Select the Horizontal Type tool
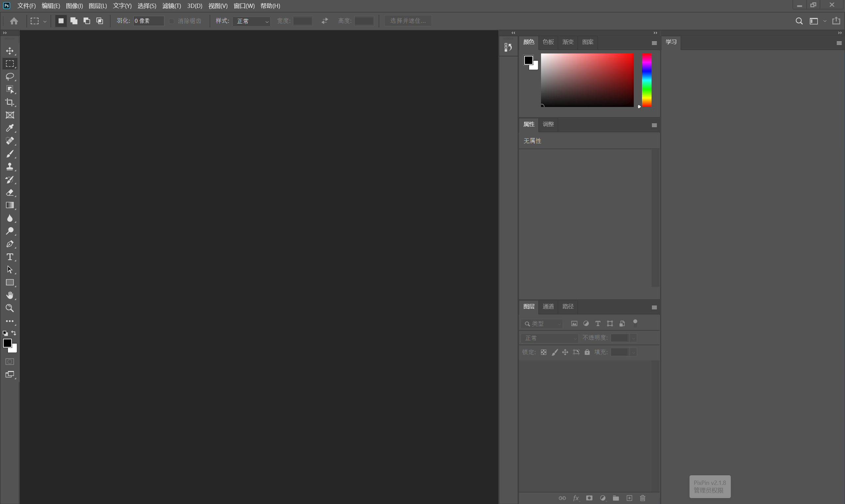 point(10,257)
